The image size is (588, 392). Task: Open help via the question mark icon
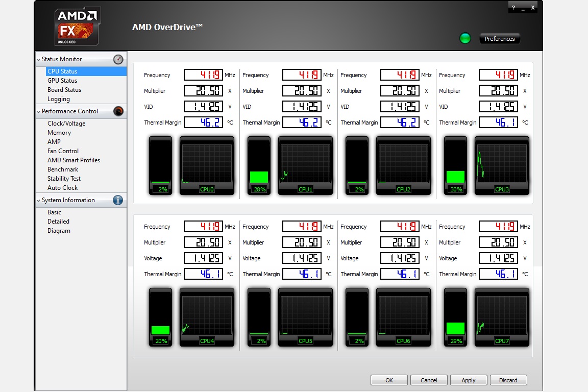point(512,8)
